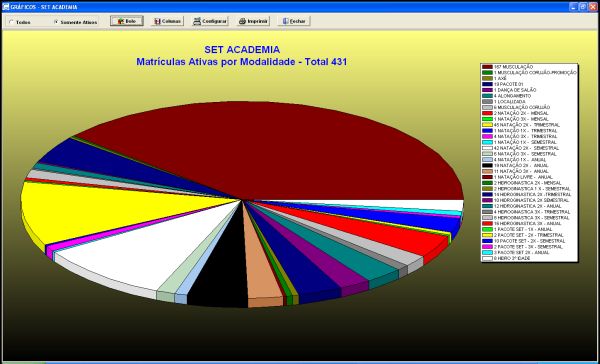The height and width of the screenshot is (364, 600).
Task: Click the chart title SET ACADEMIA
Action: (242, 49)
